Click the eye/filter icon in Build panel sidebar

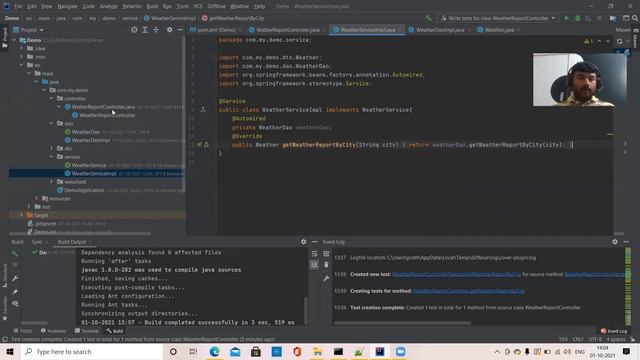click(15, 304)
